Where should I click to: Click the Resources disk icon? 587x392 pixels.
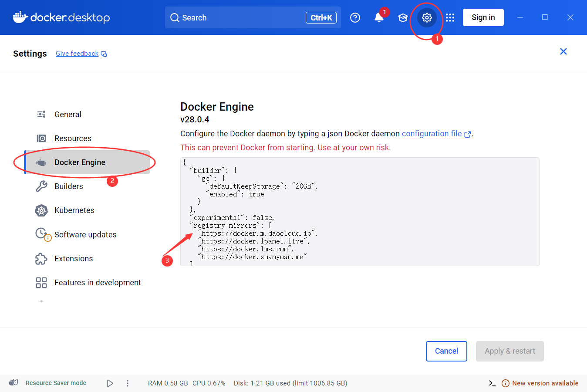[41, 138]
